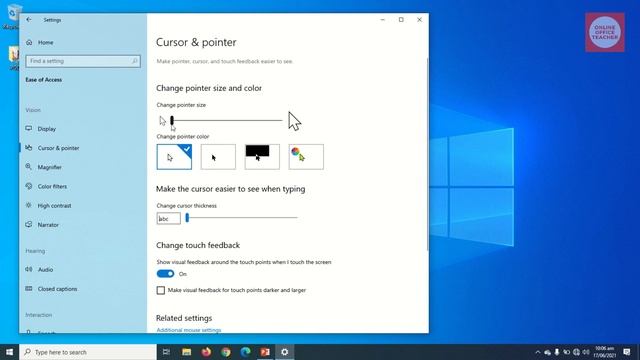Click the Settings gear in the taskbar
This screenshot has width=640, height=360.
[x=284, y=352]
